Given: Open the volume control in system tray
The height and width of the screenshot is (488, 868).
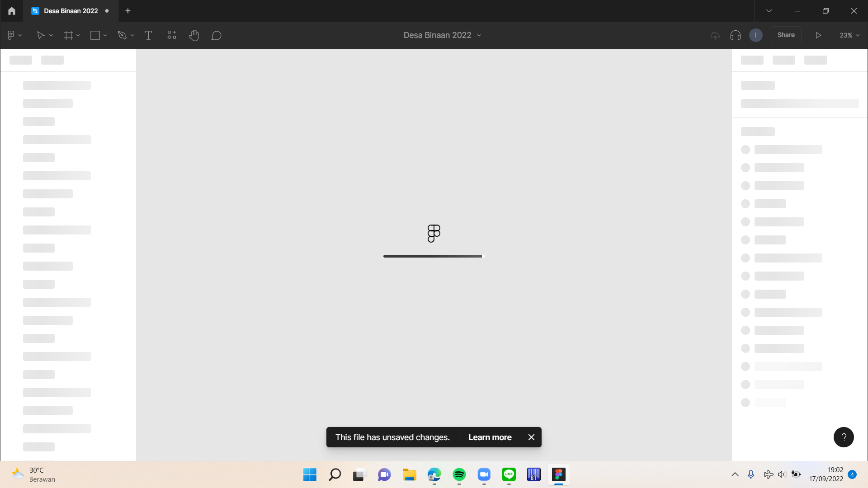Looking at the screenshot, I should [x=782, y=474].
